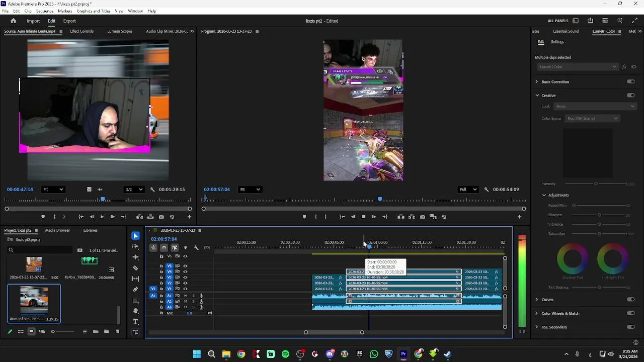This screenshot has width=644, height=362.
Task: Toggle Snap in timeline
Action: 164,247
